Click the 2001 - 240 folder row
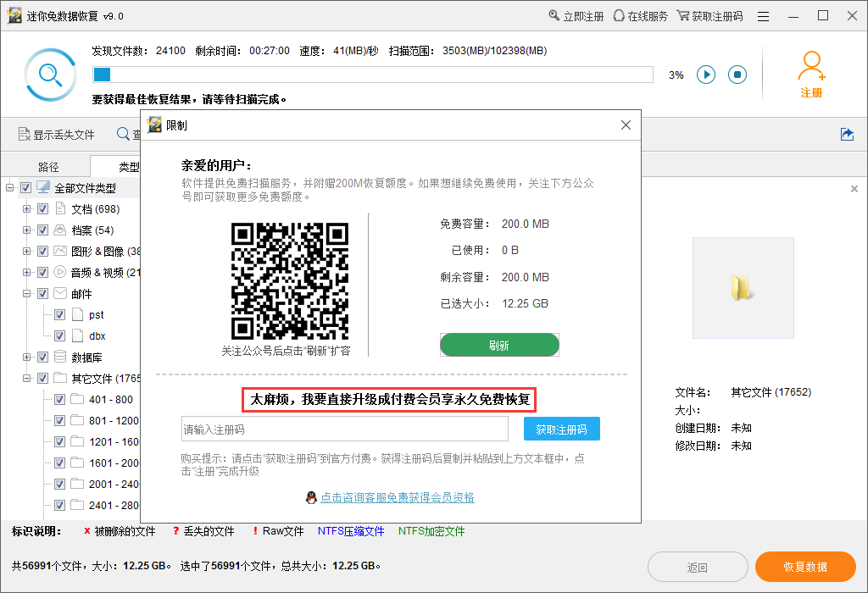868x593 pixels. [97, 484]
